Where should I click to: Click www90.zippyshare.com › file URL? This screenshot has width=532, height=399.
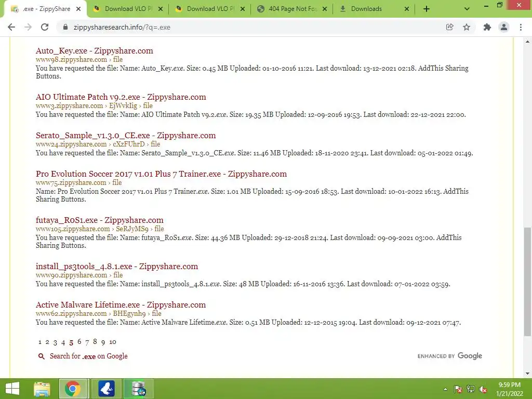coord(79,275)
